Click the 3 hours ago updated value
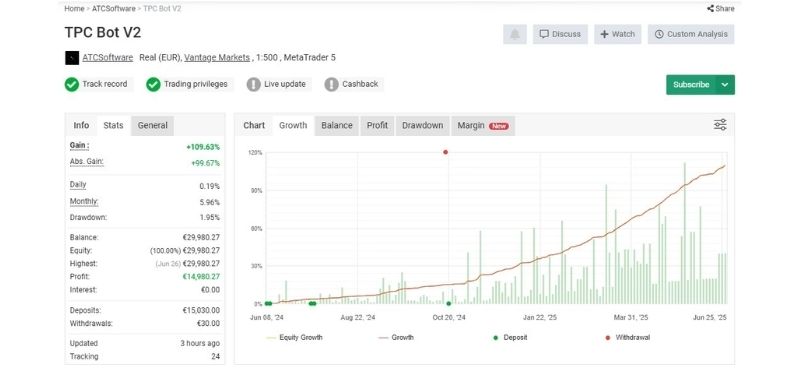 click(x=200, y=343)
